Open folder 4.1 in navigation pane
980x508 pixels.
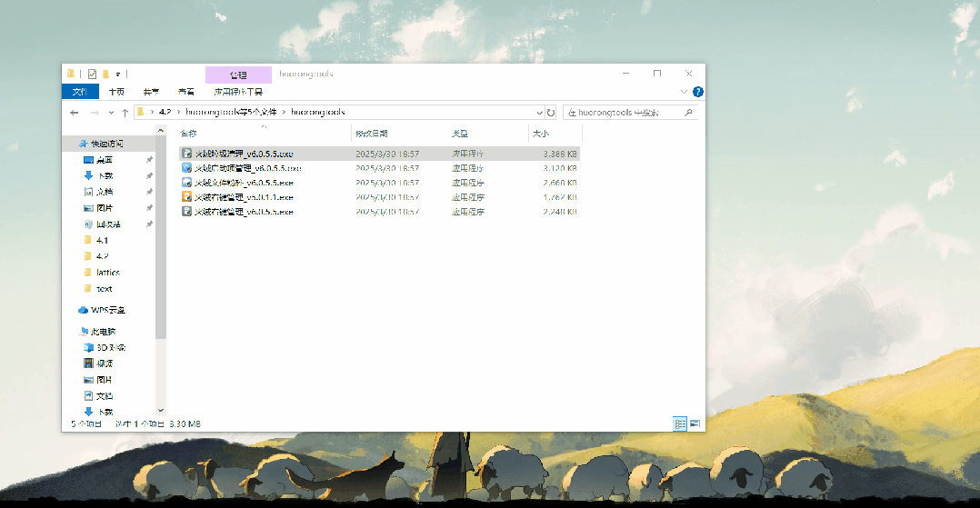pyautogui.click(x=102, y=241)
